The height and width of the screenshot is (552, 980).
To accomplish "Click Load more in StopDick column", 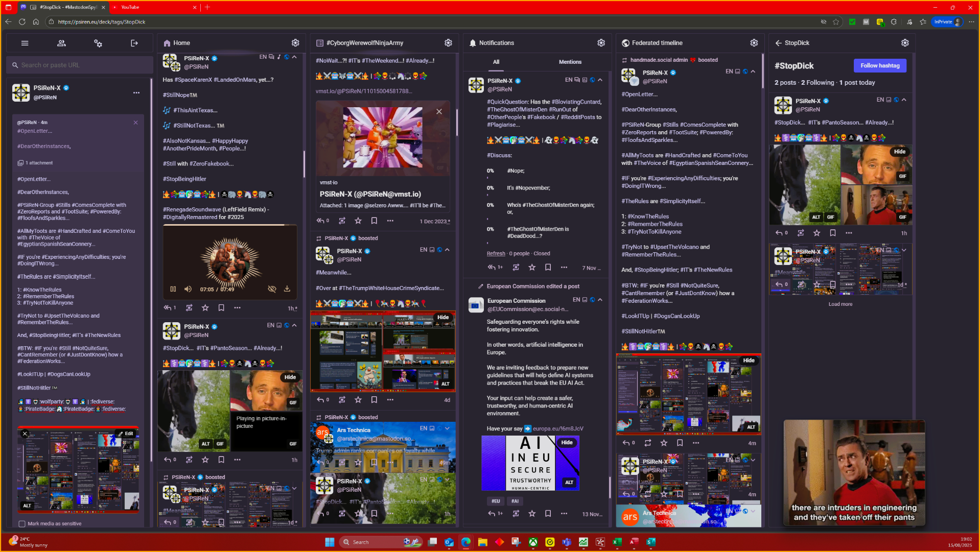I will pos(841,304).
